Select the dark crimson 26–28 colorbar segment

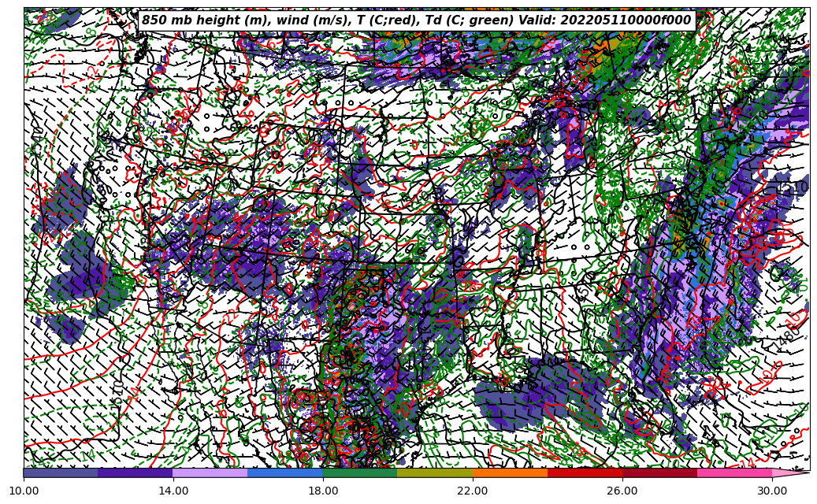tap(659, 472)
